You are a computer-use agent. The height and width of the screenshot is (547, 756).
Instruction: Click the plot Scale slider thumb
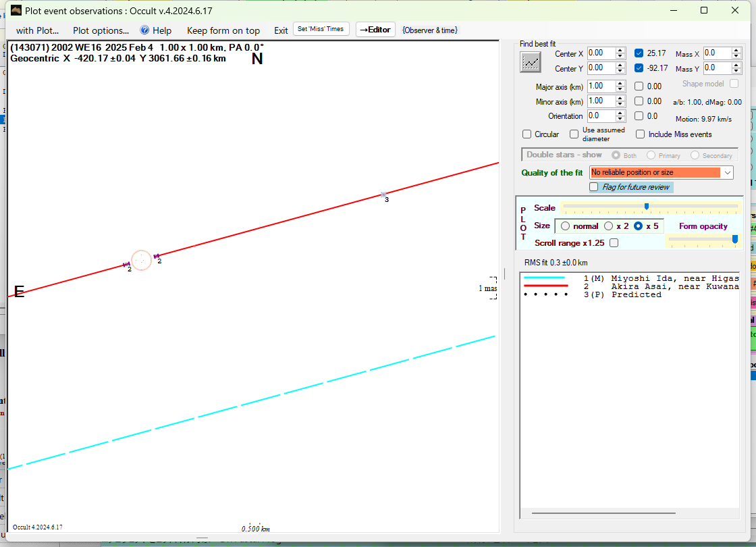(647, 207)
